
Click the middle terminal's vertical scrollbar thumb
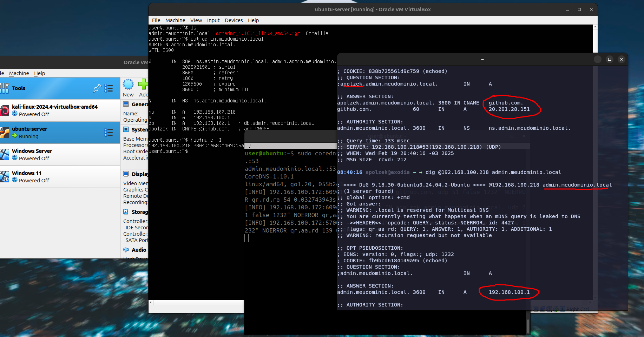[528, 326]
